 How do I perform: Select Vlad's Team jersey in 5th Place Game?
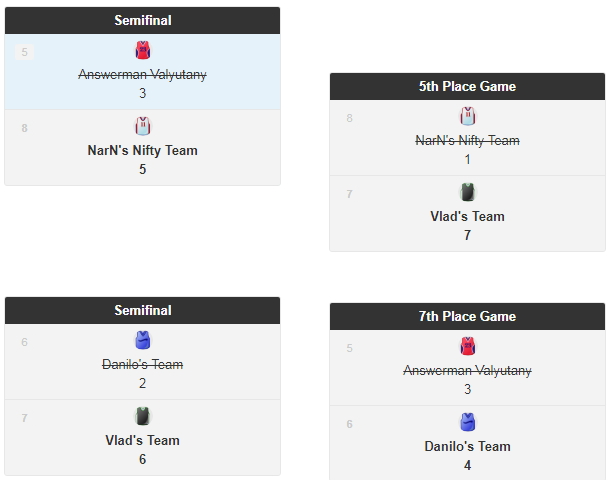[x=467, y=192]
